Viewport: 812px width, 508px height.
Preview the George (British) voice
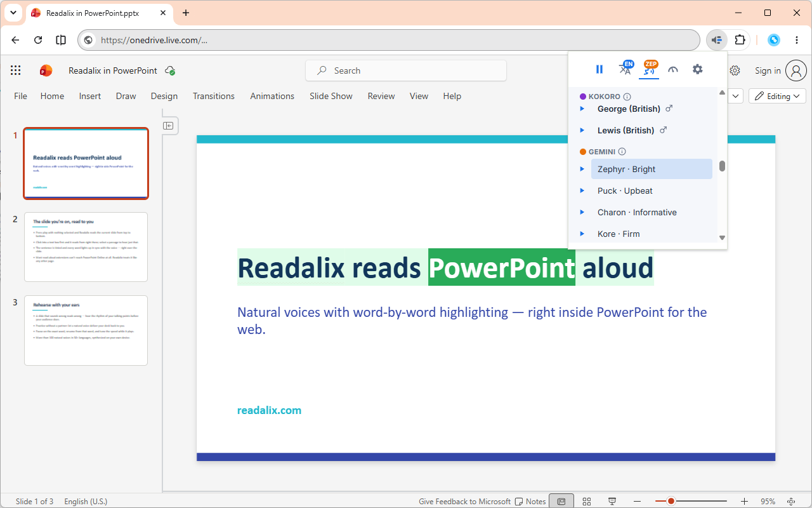(582, 109)
